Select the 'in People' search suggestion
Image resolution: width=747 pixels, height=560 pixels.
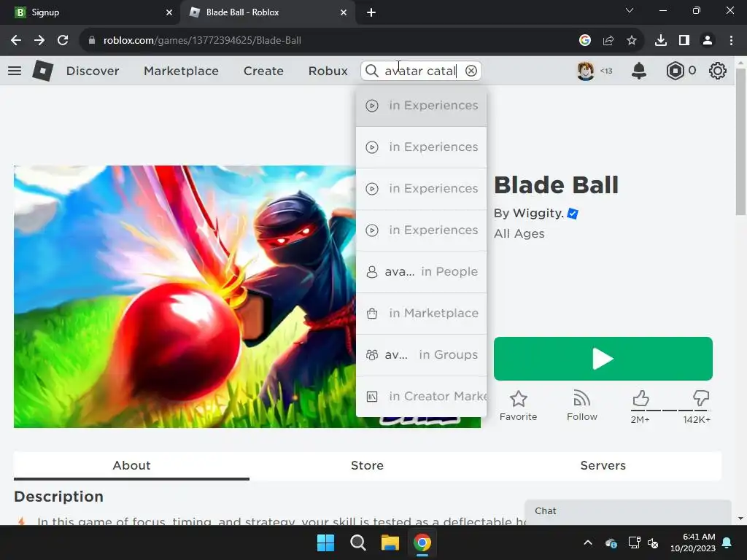(x=421, y=272)
